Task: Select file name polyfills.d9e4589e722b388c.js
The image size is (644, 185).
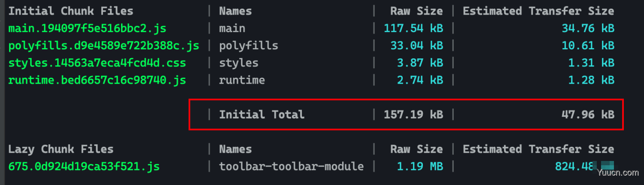Action: [x=103, y=46]
